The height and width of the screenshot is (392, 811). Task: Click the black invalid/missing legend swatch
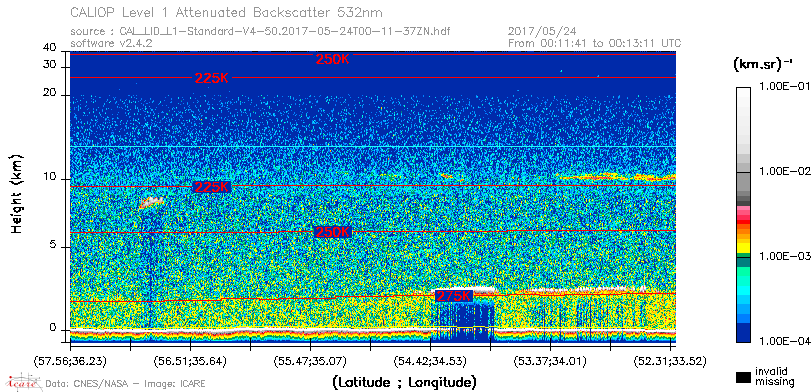coord(744,378)
